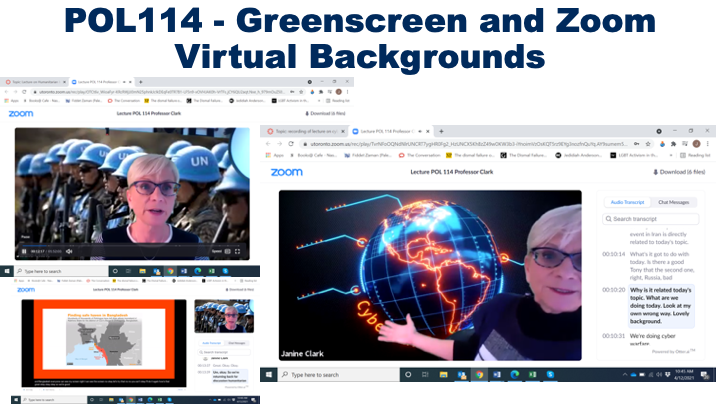Open Reading list in cyber globe browser
Viewport: 720px width, 405px height.
tap(695, 155)
